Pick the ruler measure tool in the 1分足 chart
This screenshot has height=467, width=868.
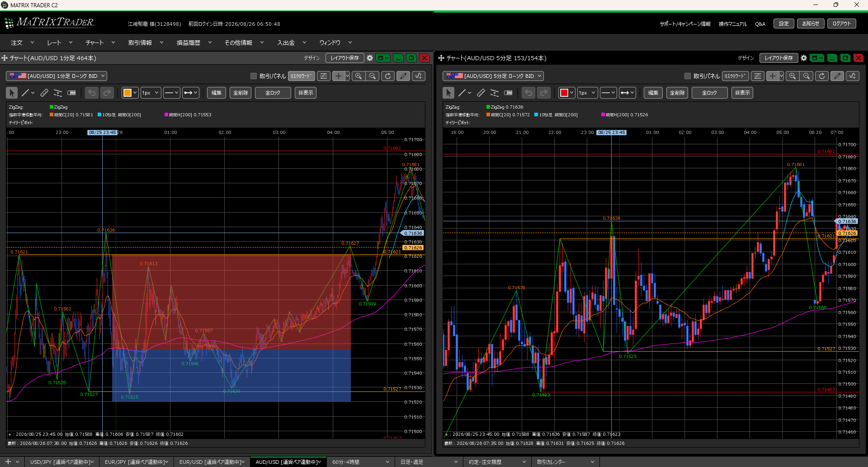[x=44, y=93]
